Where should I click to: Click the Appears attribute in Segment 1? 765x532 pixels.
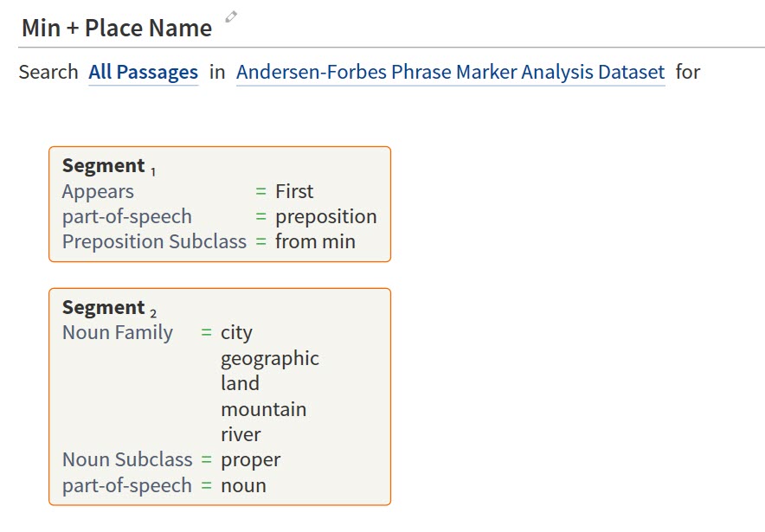(98, 191)
